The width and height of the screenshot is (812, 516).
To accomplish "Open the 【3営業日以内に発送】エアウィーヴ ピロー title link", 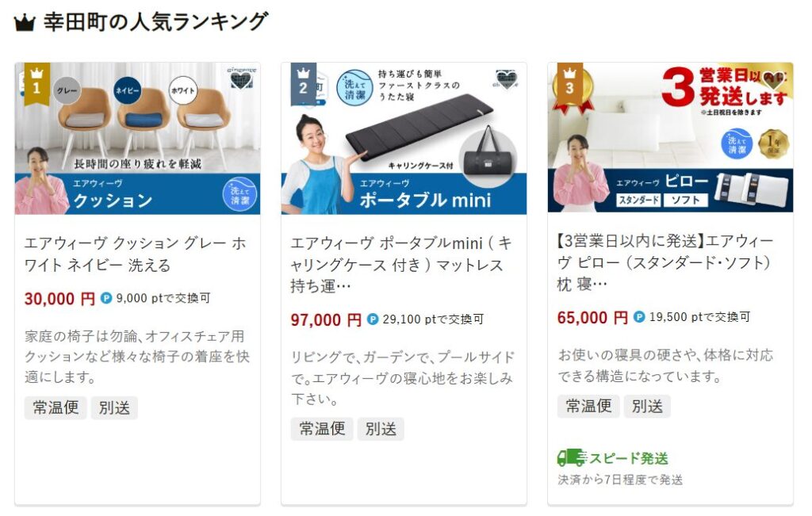I will pyautogui.click(x=665, y=262).
